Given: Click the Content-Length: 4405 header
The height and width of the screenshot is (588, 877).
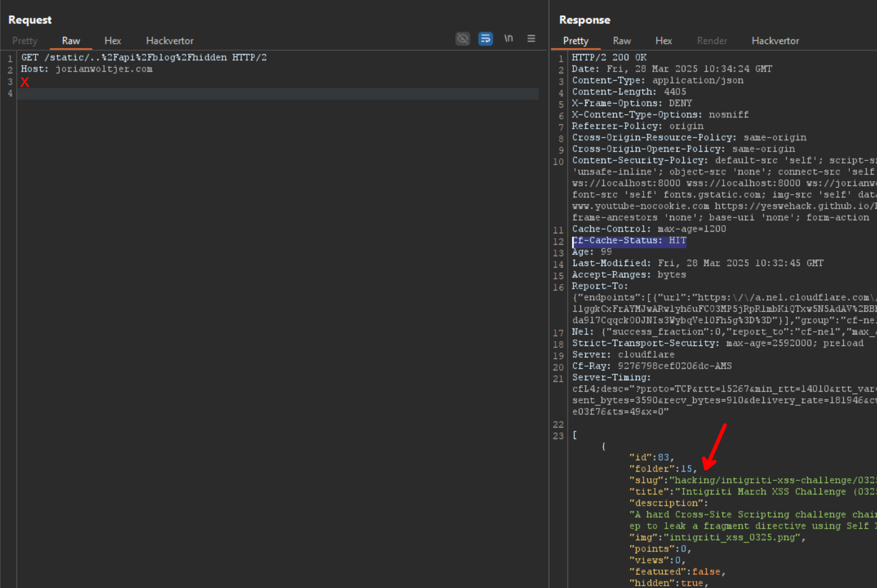Looking at the screenshot, I should (x=629, y=92).
